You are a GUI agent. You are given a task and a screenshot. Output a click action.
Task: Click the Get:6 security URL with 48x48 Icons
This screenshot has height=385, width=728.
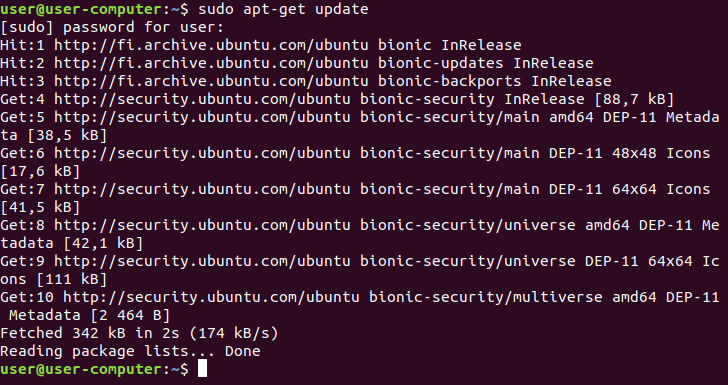pyautogui.click(x=202, y=153)
